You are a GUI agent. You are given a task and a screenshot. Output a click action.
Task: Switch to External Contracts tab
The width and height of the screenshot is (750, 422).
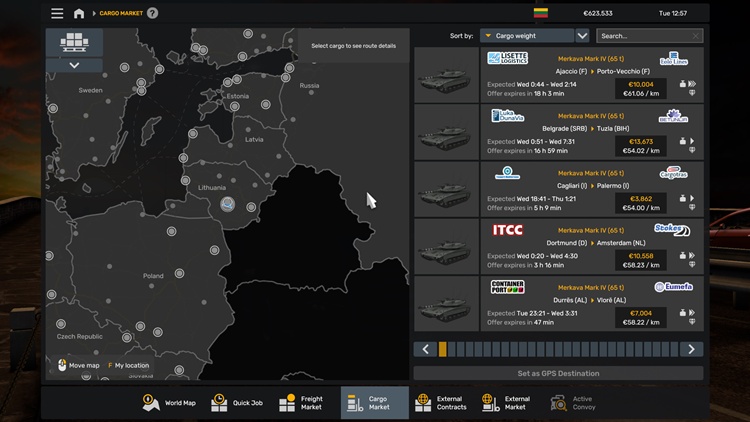441,403
